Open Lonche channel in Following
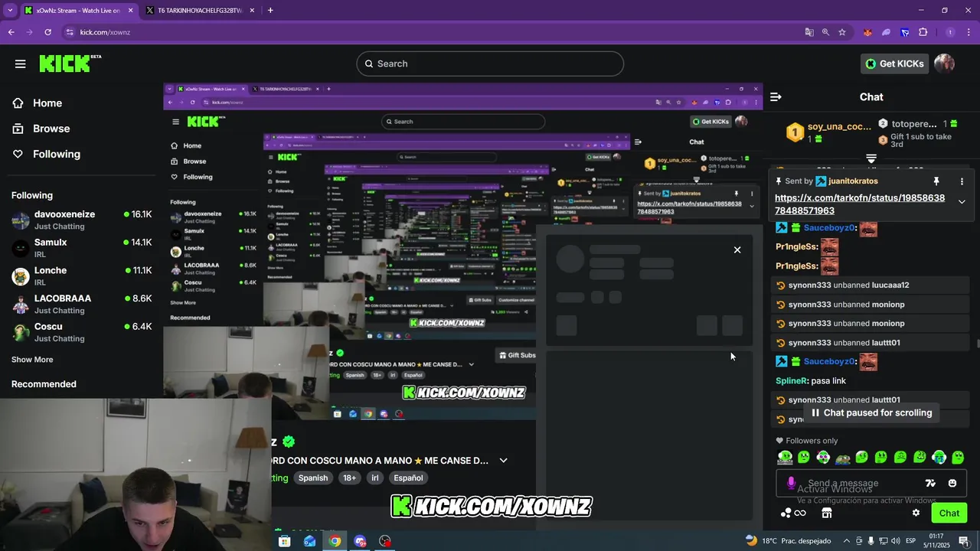Screen dimensions: 980x551 tap(81, 276)
